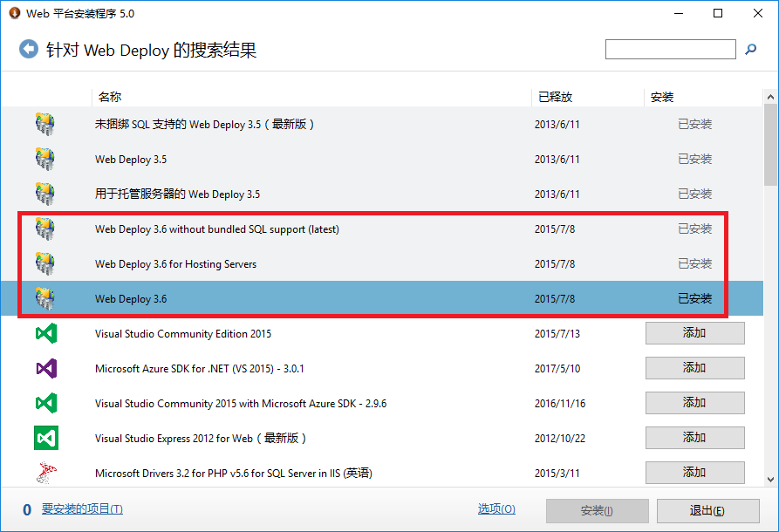Click icon for 用于托管服务器的 Web Deploy 3.5
Screen dimensions: 779x532
45,194
